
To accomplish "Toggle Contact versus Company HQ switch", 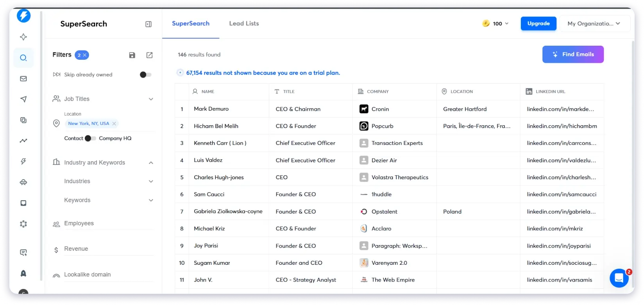I will (90, 138).
